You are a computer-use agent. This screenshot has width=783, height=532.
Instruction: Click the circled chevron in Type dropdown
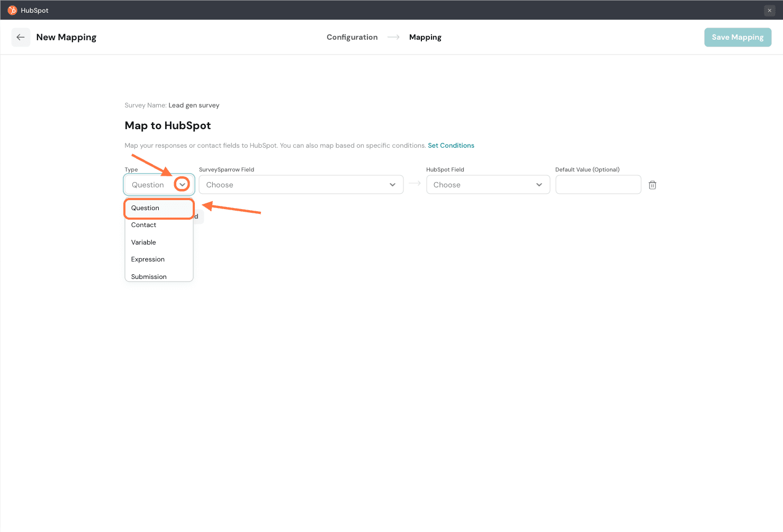(x=182, y=184)
